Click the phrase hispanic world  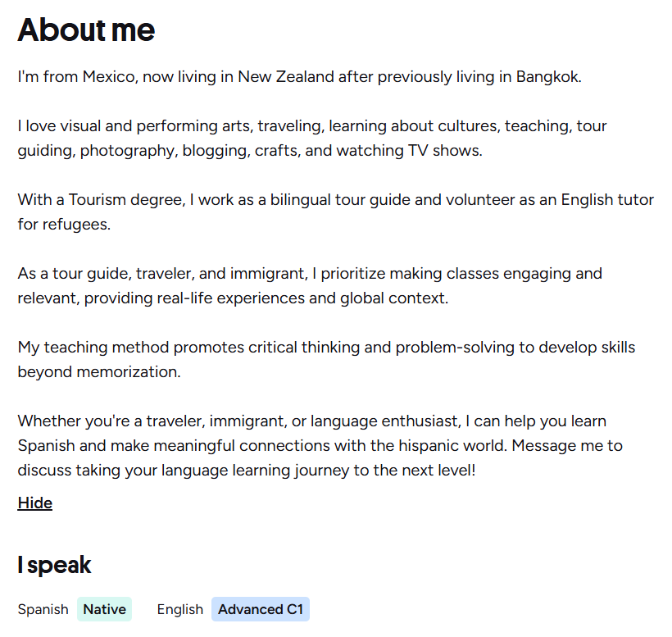coord(452,445)
